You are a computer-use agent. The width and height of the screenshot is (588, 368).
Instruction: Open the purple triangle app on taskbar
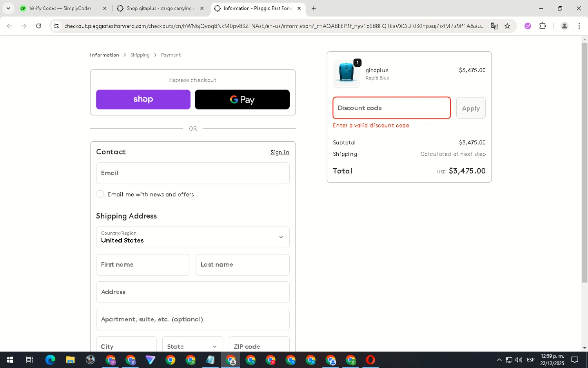(x=151, y=360)
